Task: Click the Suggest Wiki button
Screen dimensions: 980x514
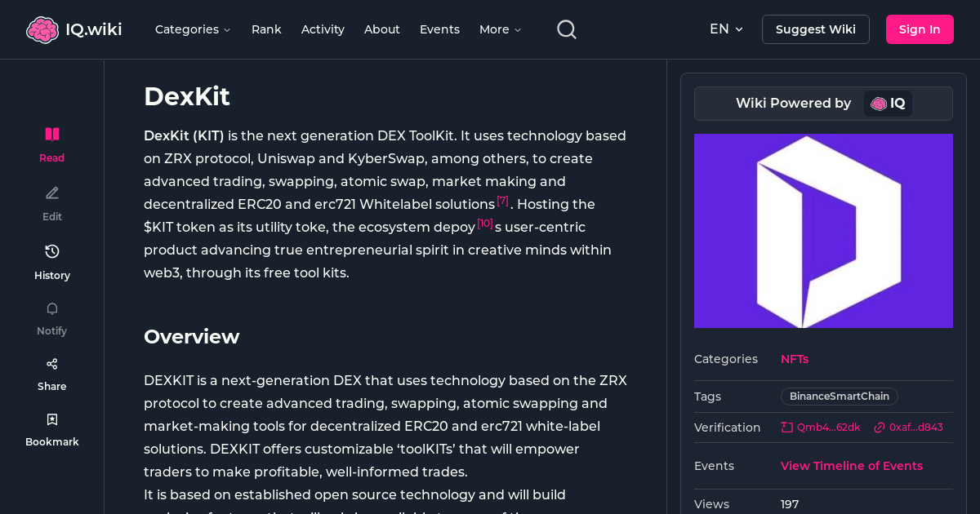Action: tap(815, 29)
